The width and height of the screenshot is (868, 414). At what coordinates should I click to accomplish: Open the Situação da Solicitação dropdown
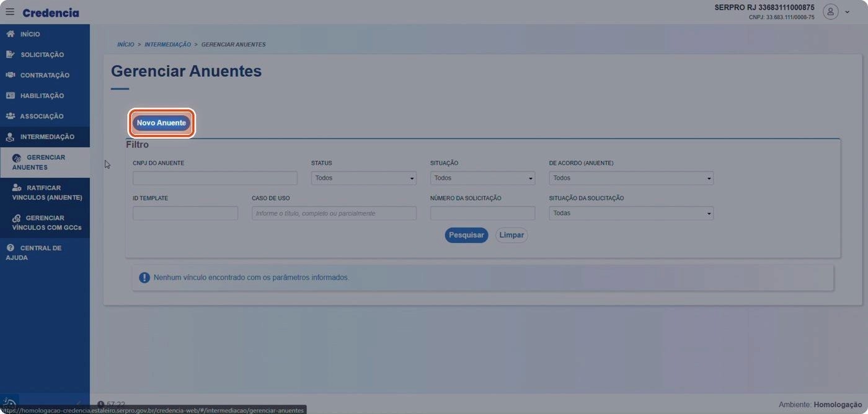pyautogui.click(x=631, y=213)
